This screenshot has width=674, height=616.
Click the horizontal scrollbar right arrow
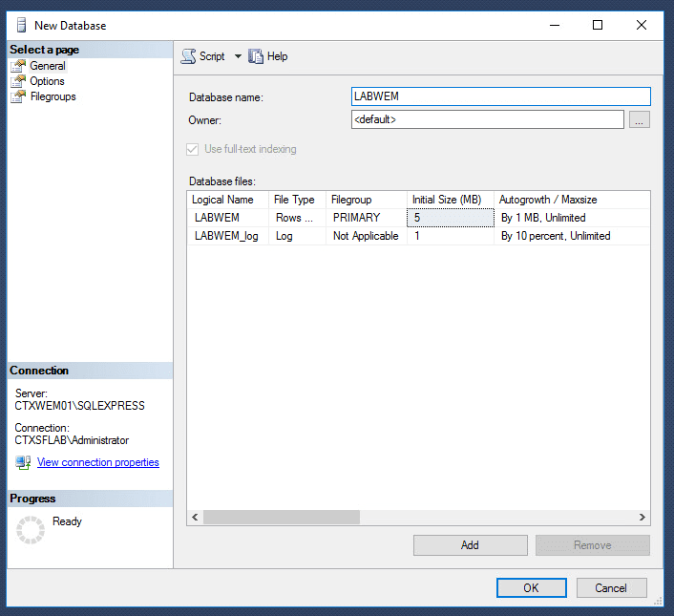tap(642, 517)
